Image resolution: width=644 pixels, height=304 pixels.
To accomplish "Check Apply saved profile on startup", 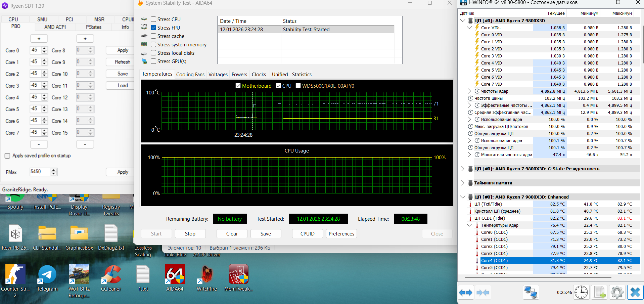I will tap(7, 156).
